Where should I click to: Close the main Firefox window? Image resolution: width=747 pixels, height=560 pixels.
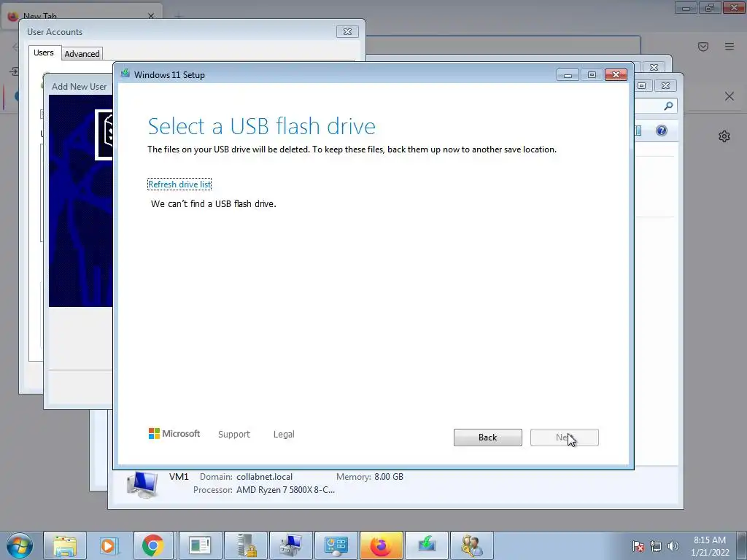[x=734, y=7]
